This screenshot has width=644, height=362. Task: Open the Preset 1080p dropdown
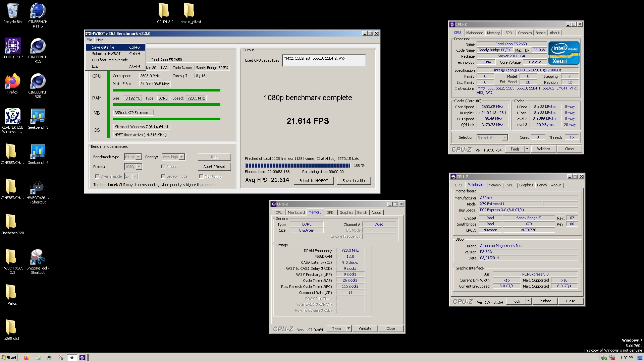(x=139, y=167)
